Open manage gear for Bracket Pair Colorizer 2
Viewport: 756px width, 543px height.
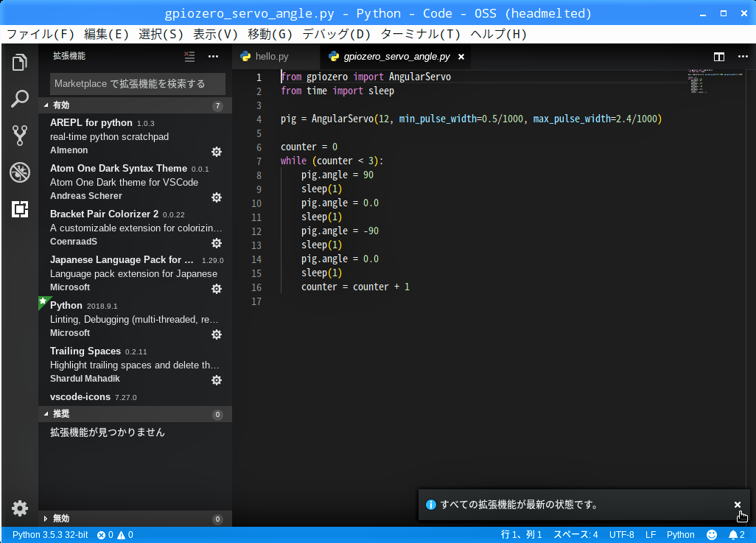(217, 243)
